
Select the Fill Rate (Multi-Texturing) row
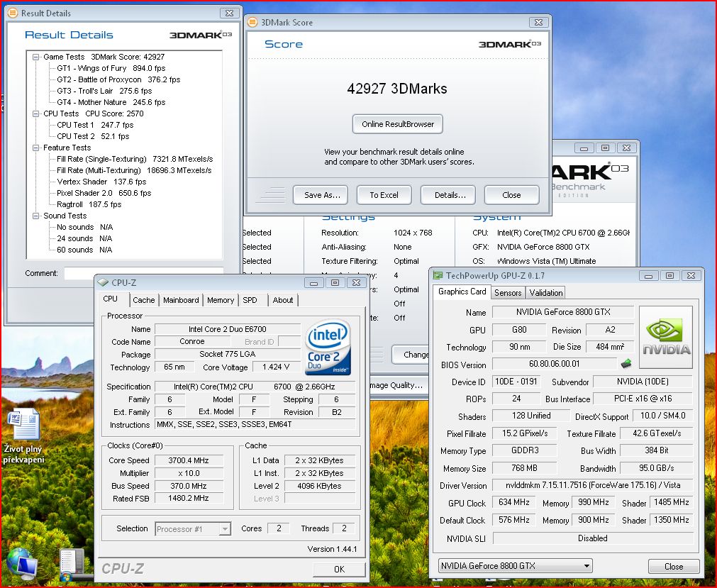pyautogui.click(x=134, y=170)
